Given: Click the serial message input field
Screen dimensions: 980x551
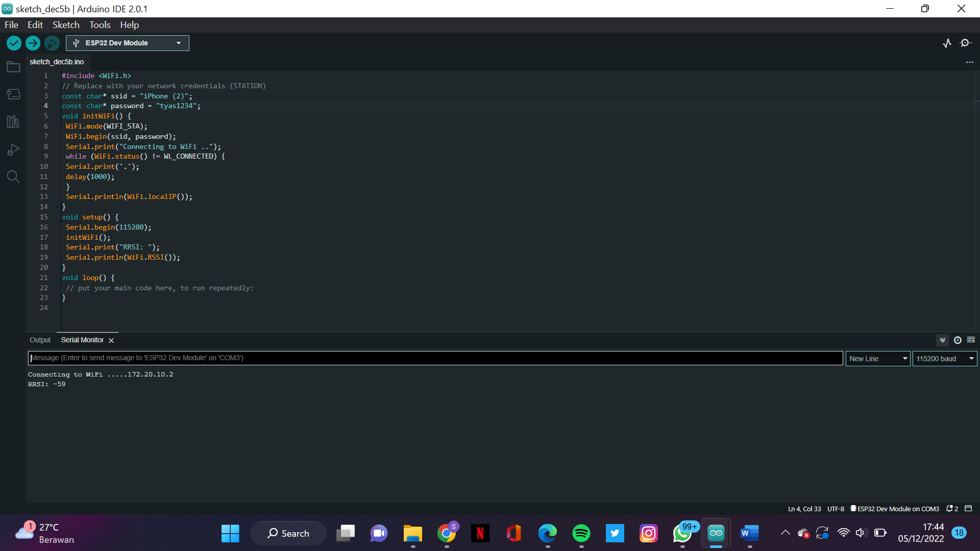Looking at the screenshot, I should click(x=435, y=358).
